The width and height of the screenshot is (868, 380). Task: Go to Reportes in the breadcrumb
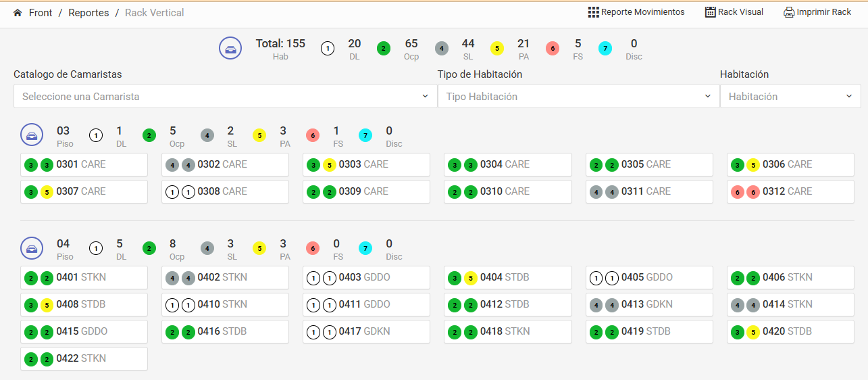(x=88, y=13)
